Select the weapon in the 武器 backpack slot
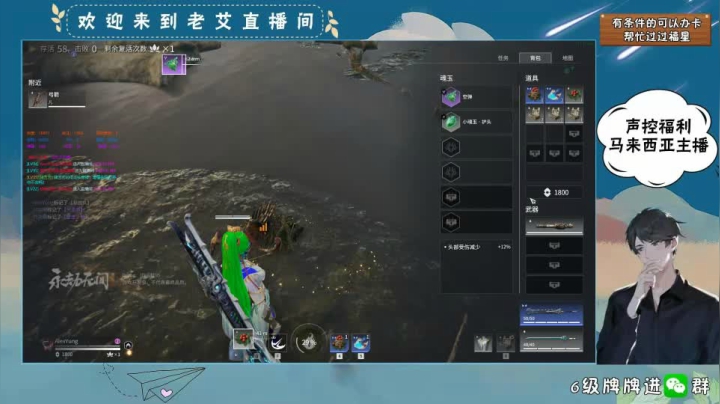The height and width of the screenshot is (404, 720). click(x=554, y=226)
